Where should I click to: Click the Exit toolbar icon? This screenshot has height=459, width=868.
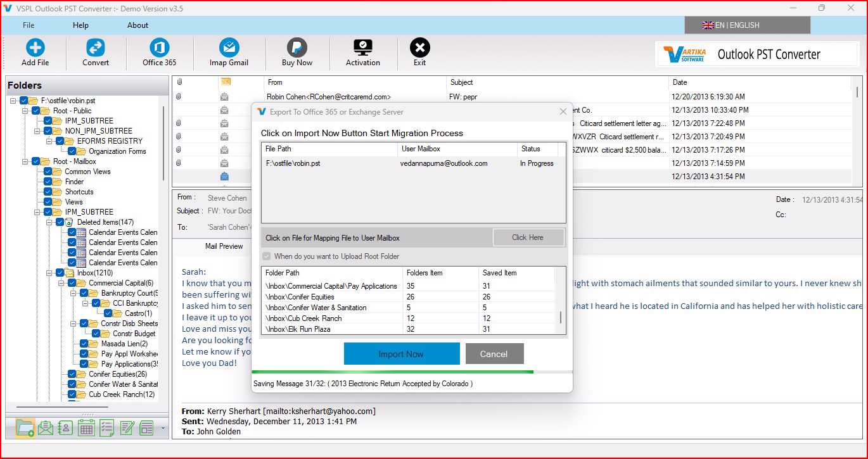[x=419, y=48]
